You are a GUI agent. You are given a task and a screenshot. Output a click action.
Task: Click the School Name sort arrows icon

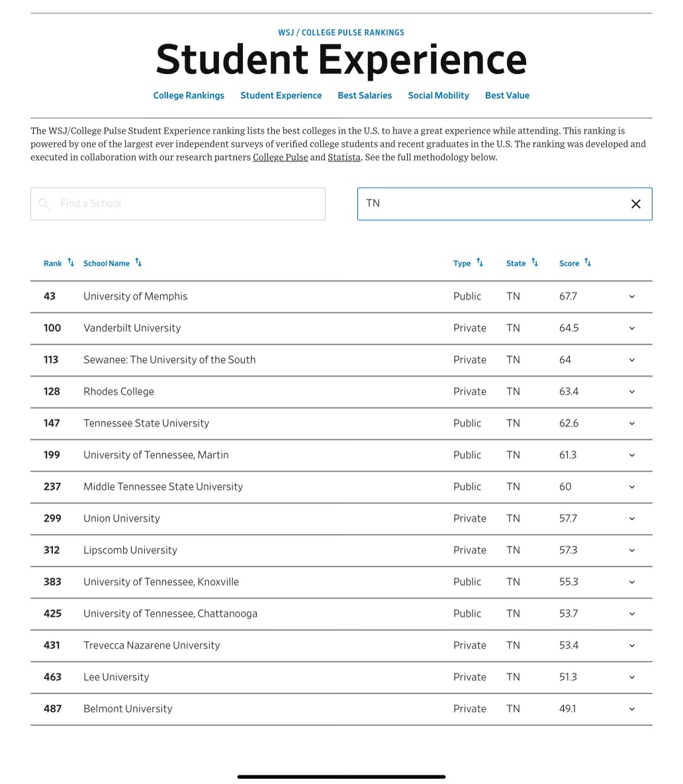[138, 263]
